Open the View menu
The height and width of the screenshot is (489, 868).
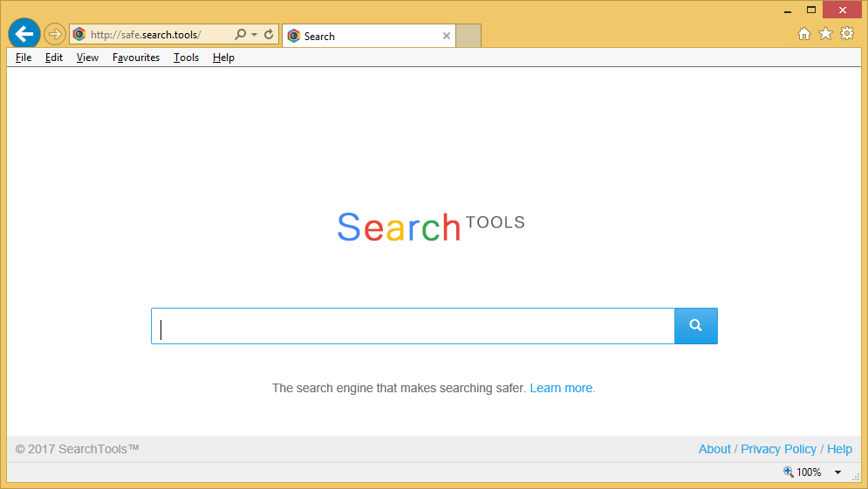tap(87, 58)
